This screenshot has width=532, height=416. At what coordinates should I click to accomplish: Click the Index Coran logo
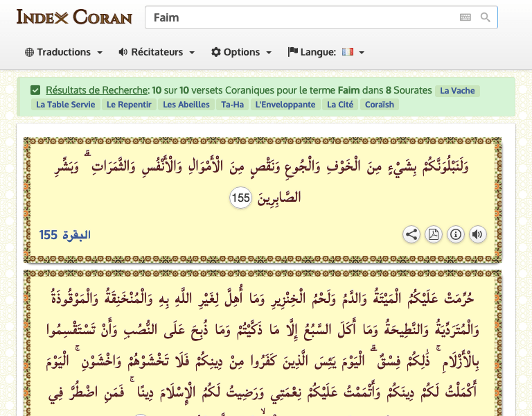74,17
